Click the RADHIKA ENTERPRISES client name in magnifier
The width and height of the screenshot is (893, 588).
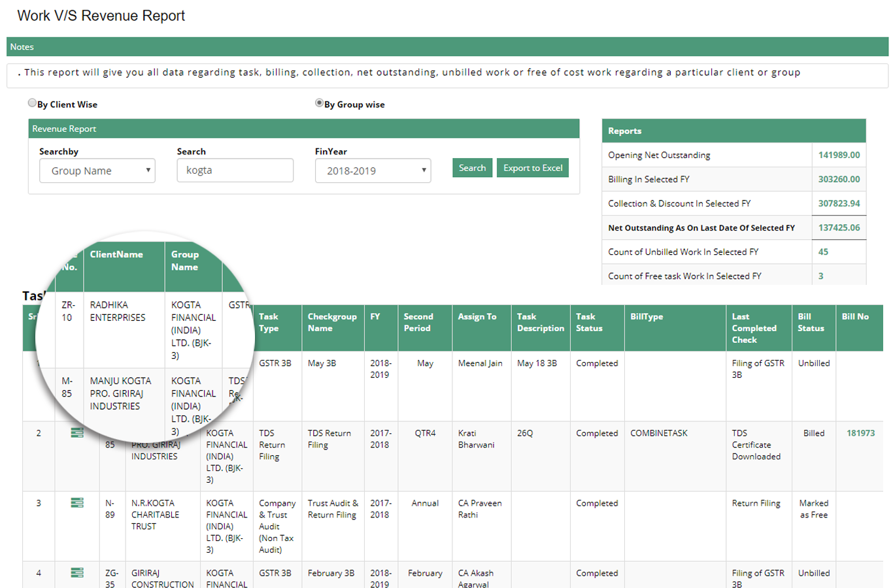118,311
